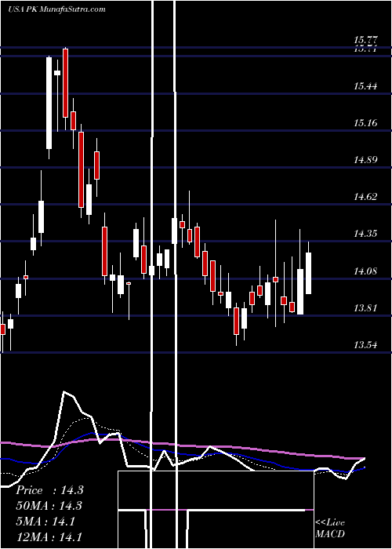Click the 15.77 price level label
The width and height of the screenshot is (392, 549).
pos(366,39)
